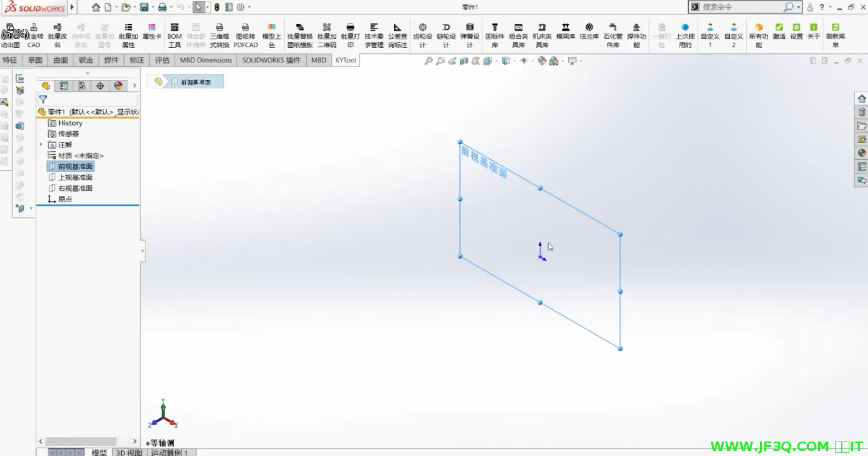Screen dimensions: 868x456
Task: Switch to MBD Dimensions tab
Action: [x=206, y=60]
